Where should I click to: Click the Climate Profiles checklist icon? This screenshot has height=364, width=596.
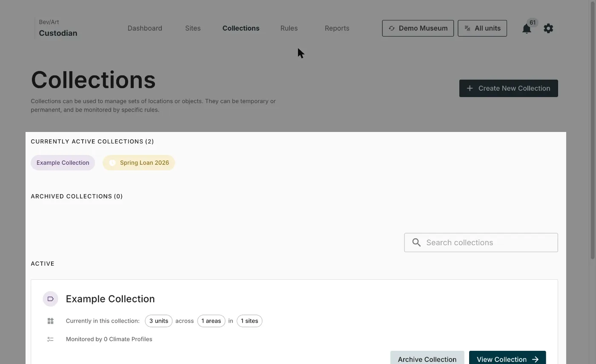click(50, 339)
